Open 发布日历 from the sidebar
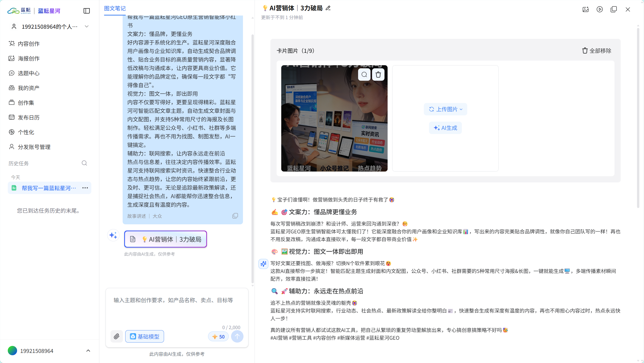Screen dimensions: 644x363 tap(28, 117)
